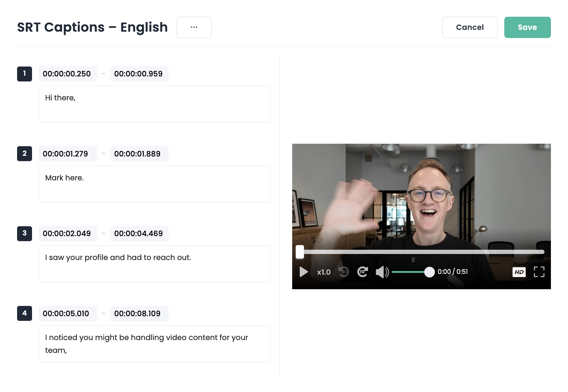568x392 pixels.
Task: Edit caption 2 end time 00:00:01.889
Action: [139, 154]
